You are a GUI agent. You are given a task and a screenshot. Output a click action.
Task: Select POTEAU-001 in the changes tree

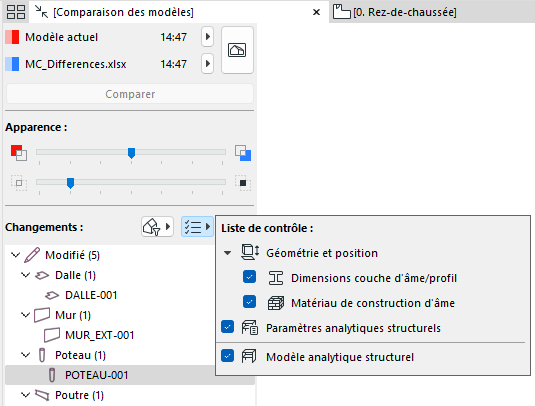97,375
